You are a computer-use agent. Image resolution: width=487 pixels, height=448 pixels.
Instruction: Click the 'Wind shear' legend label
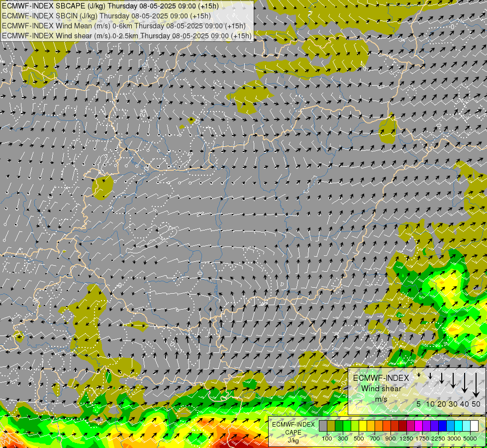[381, 389]
